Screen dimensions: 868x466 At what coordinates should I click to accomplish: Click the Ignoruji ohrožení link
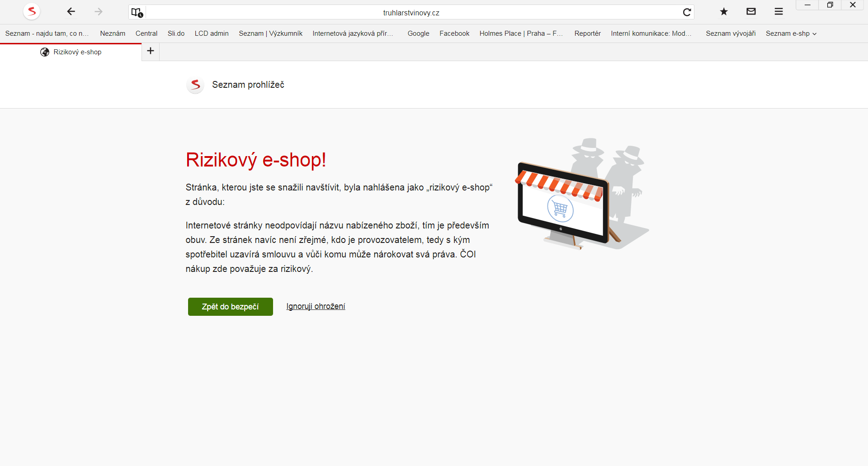316,306
